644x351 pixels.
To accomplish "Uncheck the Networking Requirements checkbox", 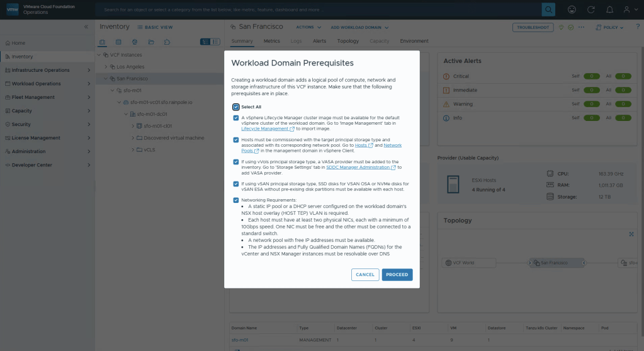I will [236, 200].
